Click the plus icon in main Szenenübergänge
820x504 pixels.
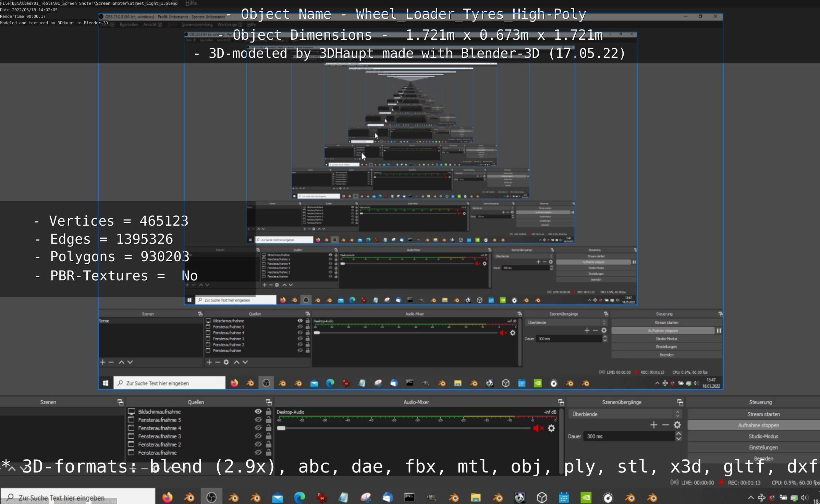653,425
